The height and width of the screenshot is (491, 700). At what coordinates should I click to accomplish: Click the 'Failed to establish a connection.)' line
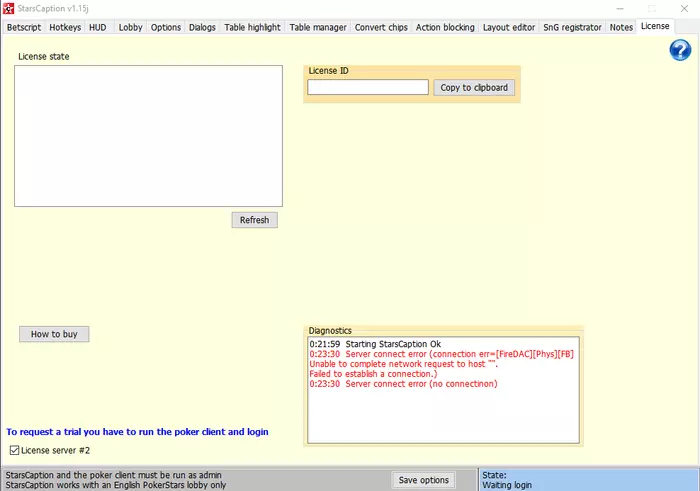click(x=373, y=374)
